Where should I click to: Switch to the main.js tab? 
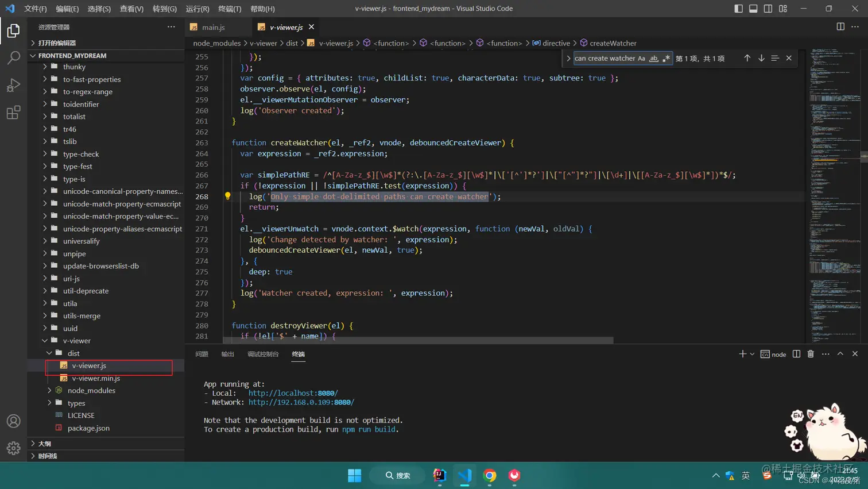click(213, 27)
